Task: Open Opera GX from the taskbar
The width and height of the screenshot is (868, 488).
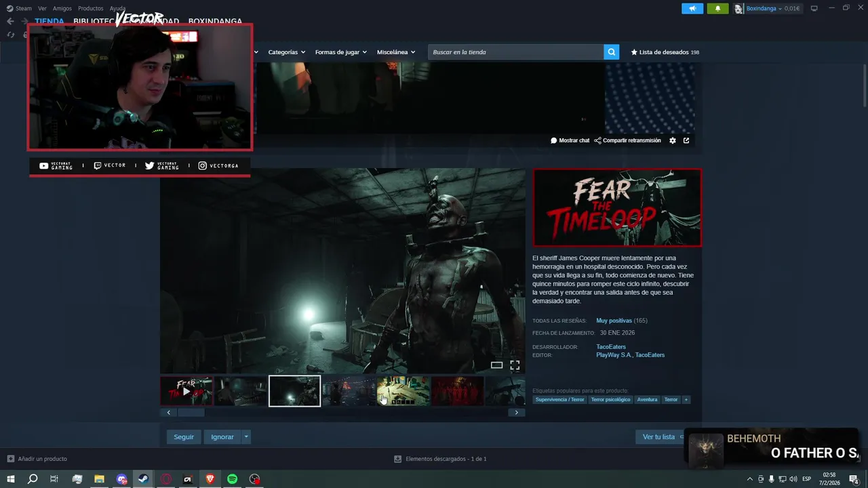Action: [x=165, y=479]
